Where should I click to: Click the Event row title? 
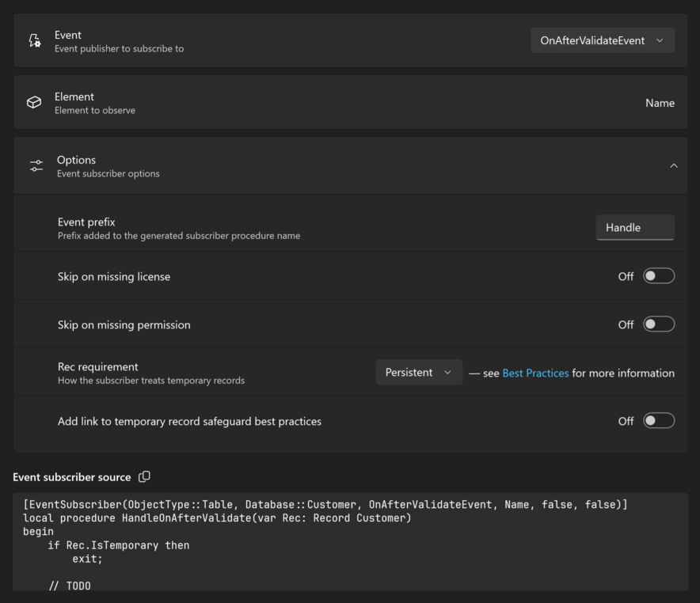68,36
